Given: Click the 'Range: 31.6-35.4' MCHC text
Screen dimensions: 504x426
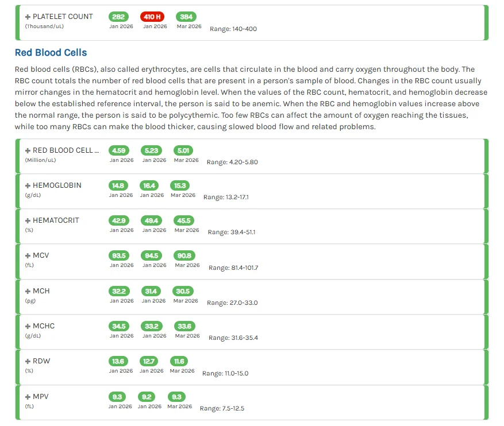Looking at the screenshot, I should tap(233, 338).
